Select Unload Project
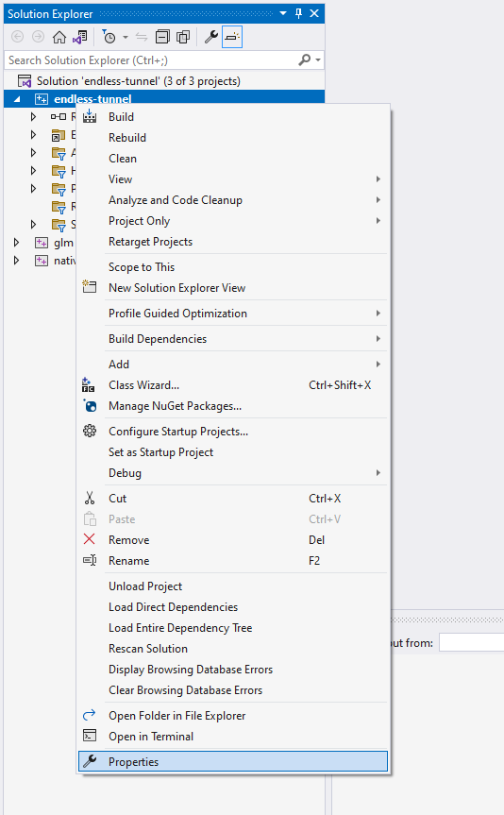Screen dimensions: 504x815 [233, 586]
